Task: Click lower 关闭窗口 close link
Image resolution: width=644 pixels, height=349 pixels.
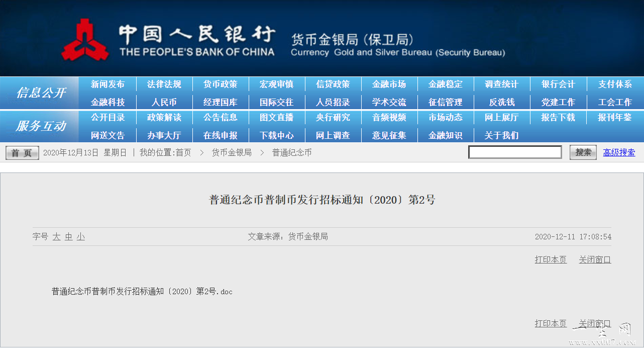Action: pos(595,323)
